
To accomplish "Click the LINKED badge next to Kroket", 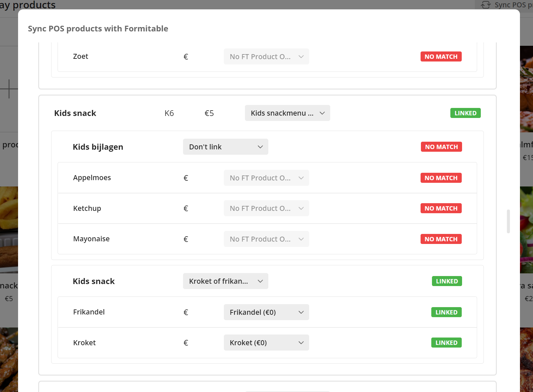I will click(446, 343).
